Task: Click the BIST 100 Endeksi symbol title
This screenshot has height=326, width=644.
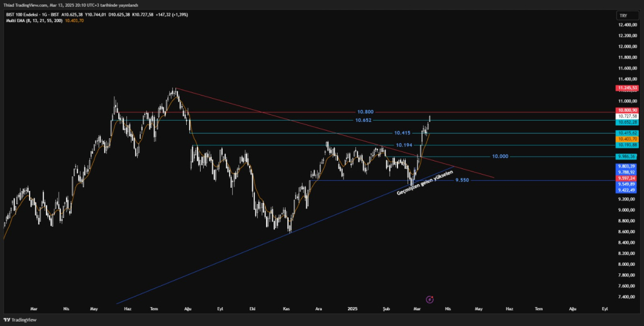Action: pyautogui.click(x=23, y=14)
